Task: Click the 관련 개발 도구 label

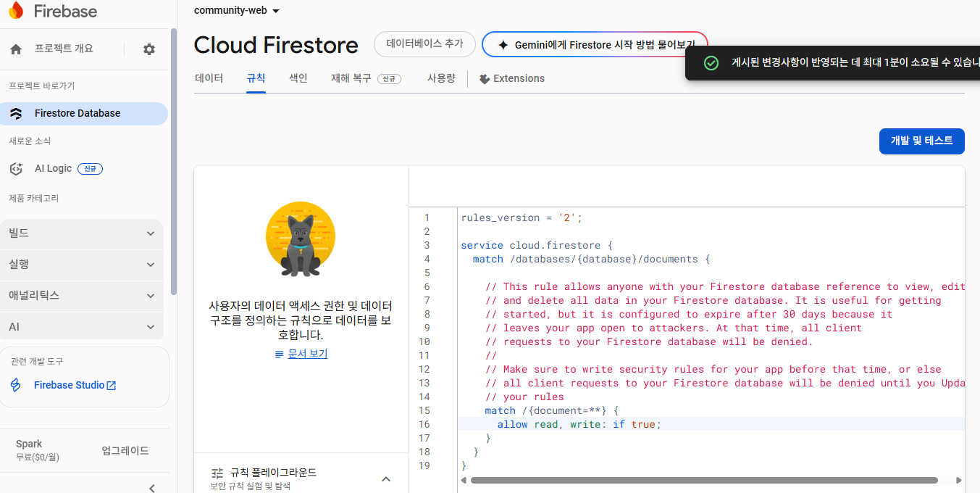Action: [x=37, y=361]
